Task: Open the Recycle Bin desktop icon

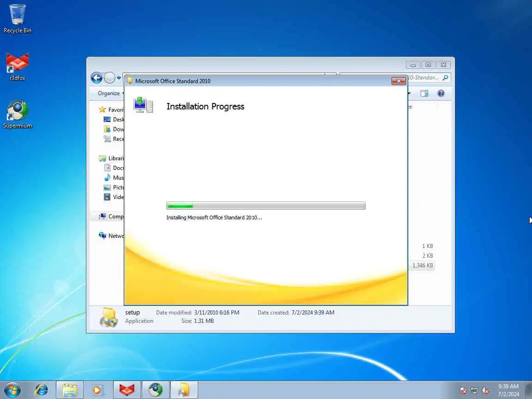Action: click(x=17, y=18)
